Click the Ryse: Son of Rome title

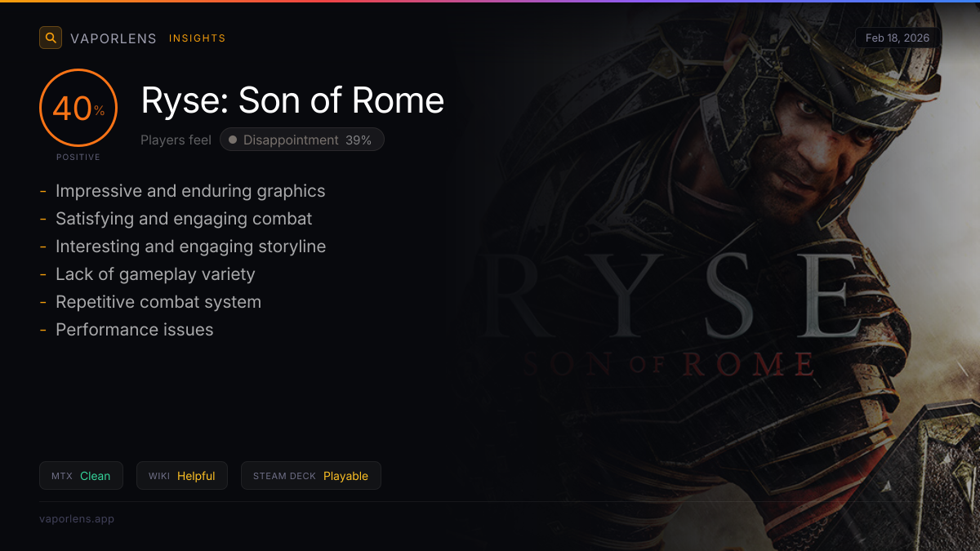tap(292, 100)
